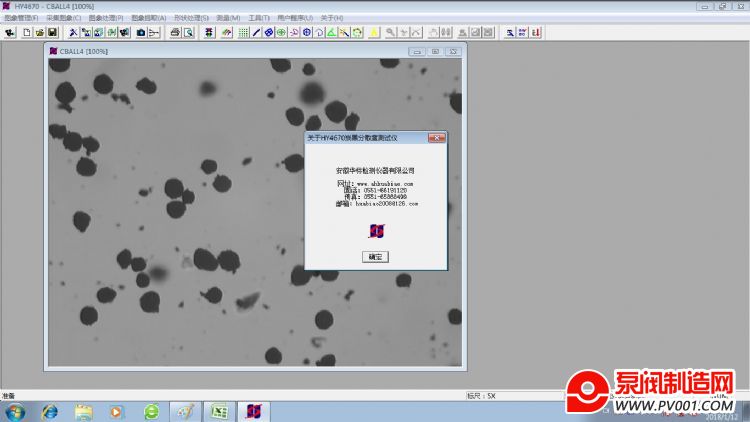Click the new blank document icon
Screen dimensions: 750x422
click(26, 32)
